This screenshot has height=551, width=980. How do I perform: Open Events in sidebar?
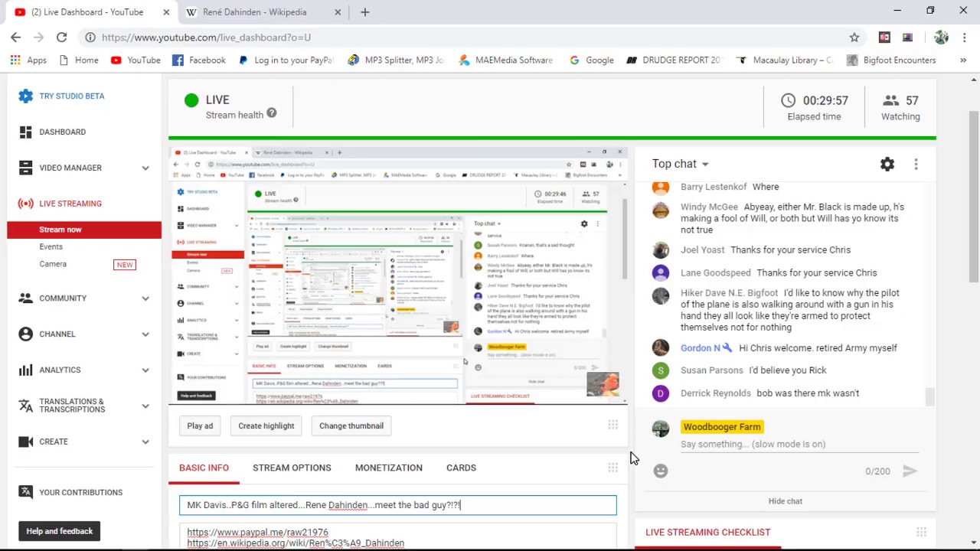coord(51,246)
